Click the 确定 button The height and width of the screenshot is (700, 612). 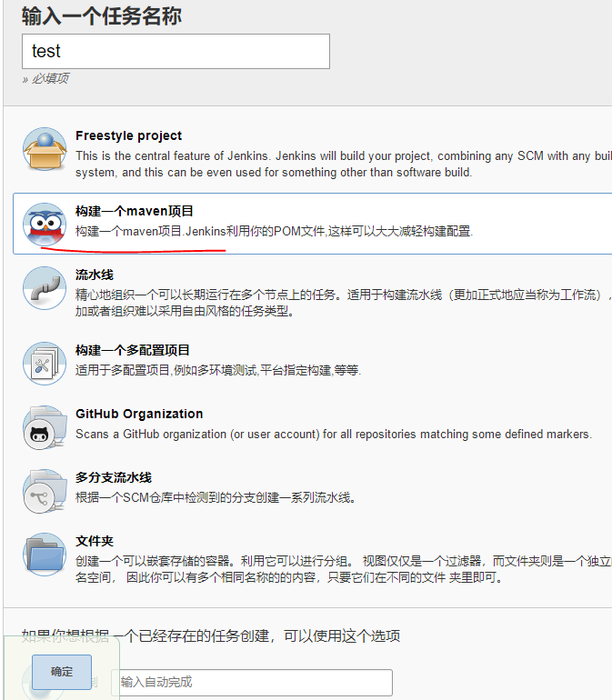(62, 672)
